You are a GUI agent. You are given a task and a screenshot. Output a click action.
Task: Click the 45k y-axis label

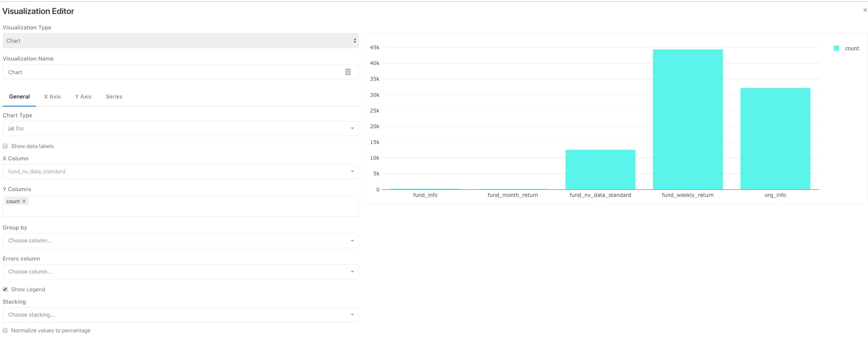pyautogui.click(x=375, y=48)
